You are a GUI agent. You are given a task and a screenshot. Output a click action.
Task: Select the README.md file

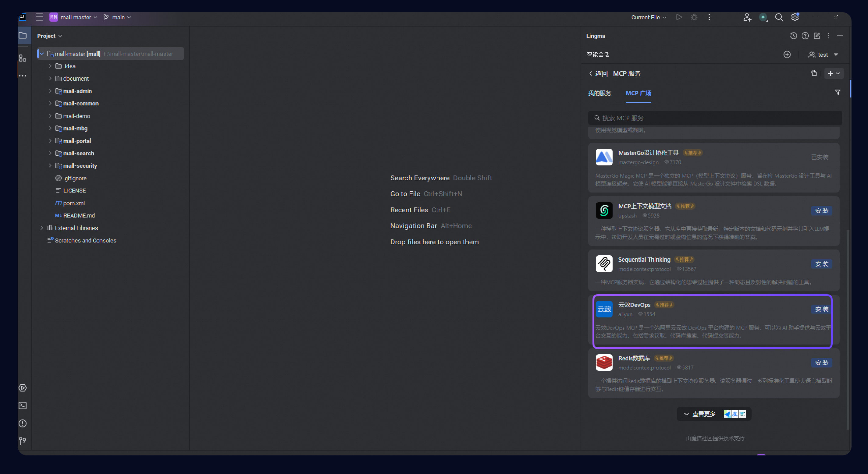point(79,216)
